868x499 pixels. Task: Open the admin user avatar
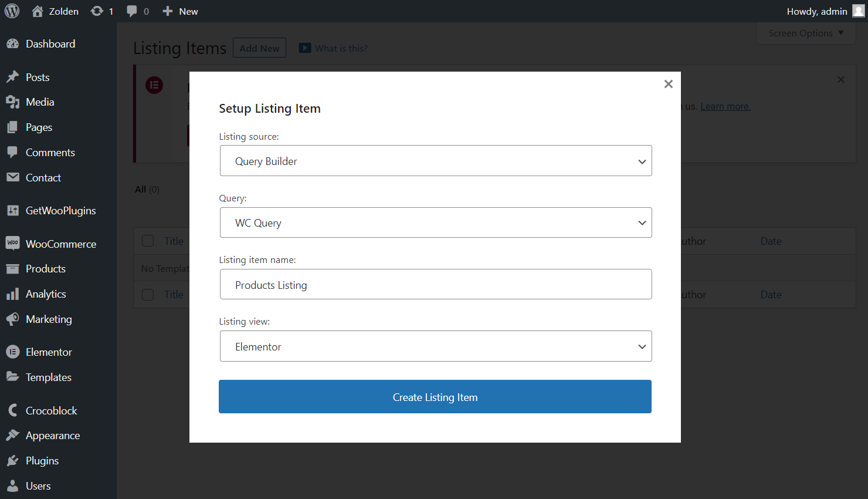pos(859,11)
